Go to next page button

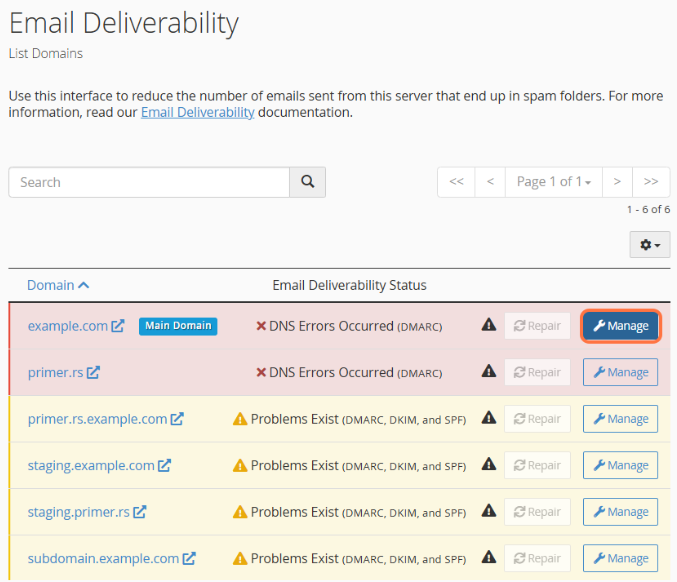coord(617,182)
